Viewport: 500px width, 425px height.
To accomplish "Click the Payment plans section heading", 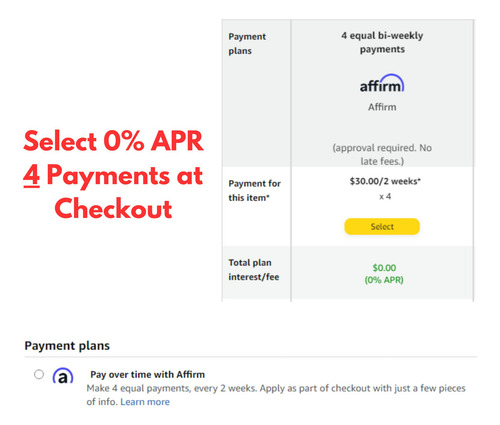I will [x=67, y=346].
